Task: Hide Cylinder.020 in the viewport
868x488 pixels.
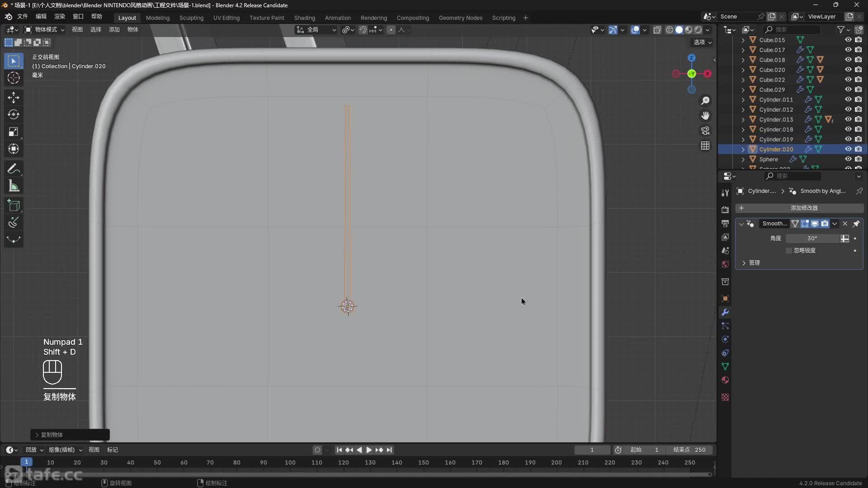Action: point(848,149)
